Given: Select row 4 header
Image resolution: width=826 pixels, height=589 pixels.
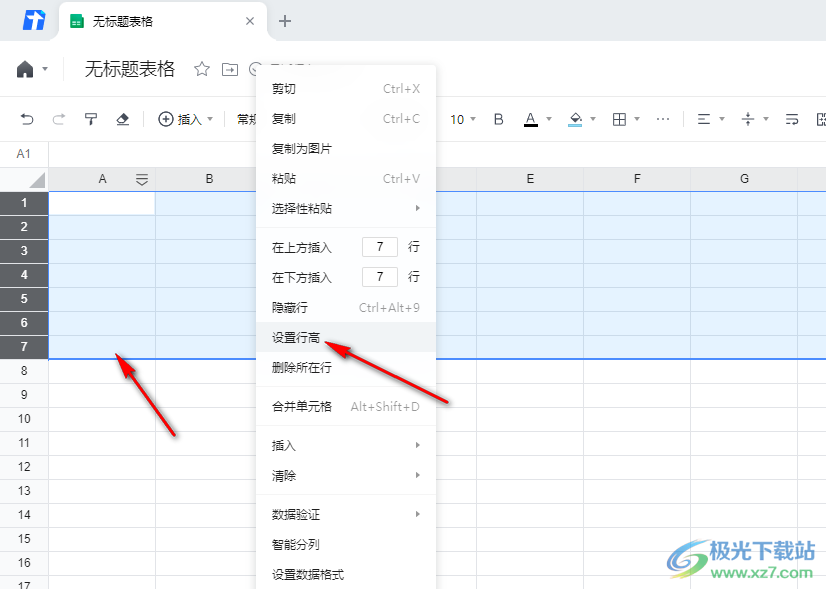Looking at the screenshot, I should (24, 276).
